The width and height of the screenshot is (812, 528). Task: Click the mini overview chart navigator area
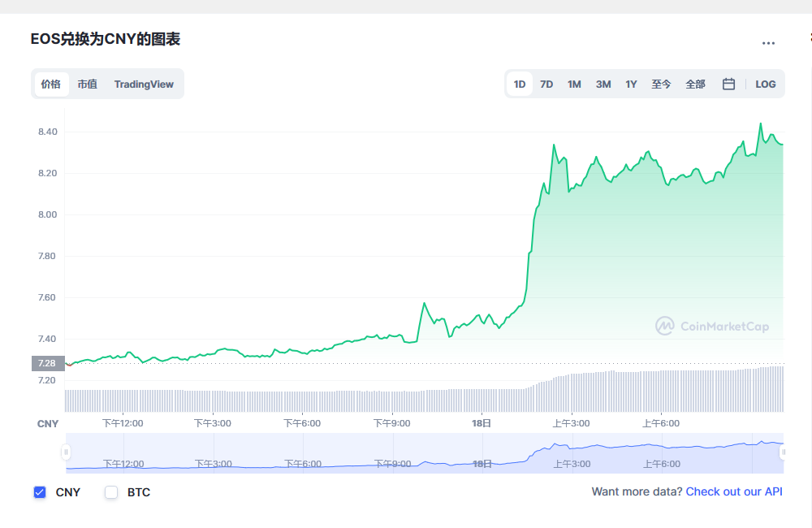[x=425, y=453]
